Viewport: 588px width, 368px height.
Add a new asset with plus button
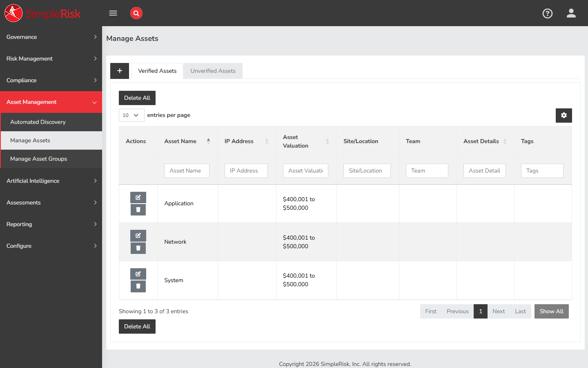tap(120, 71)
